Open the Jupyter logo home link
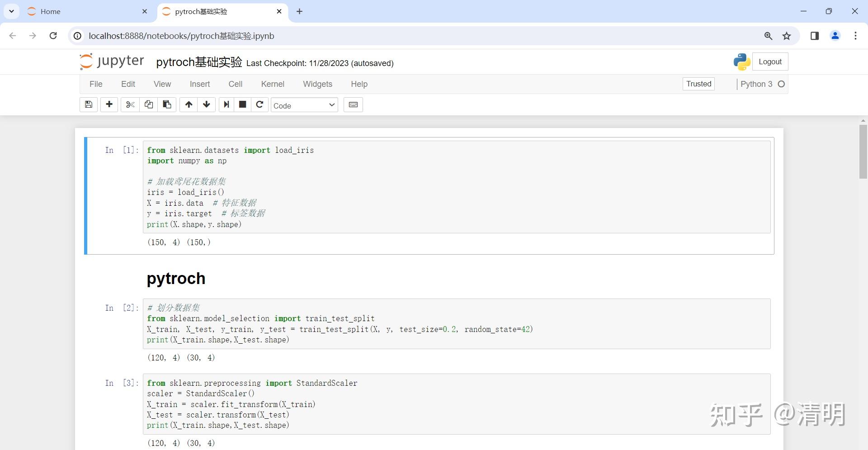 [111, 62]
